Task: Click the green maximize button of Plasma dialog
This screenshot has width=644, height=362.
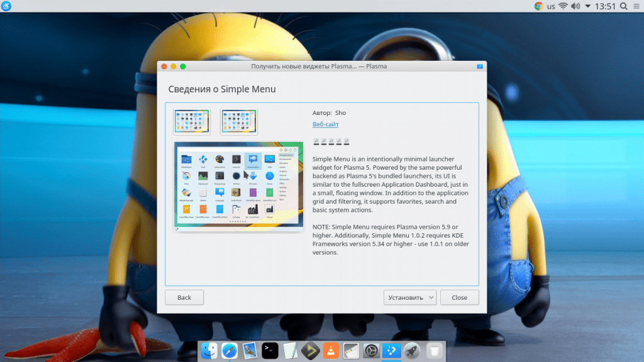Action: pyautogui.click(x=183, y=67)
